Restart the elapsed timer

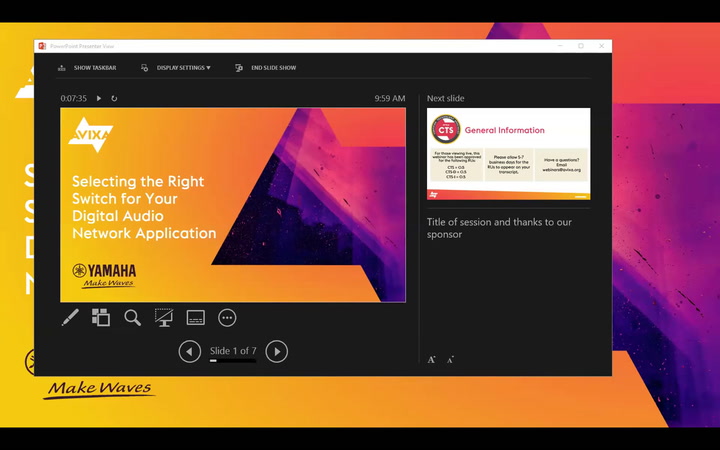pos(114,99)
